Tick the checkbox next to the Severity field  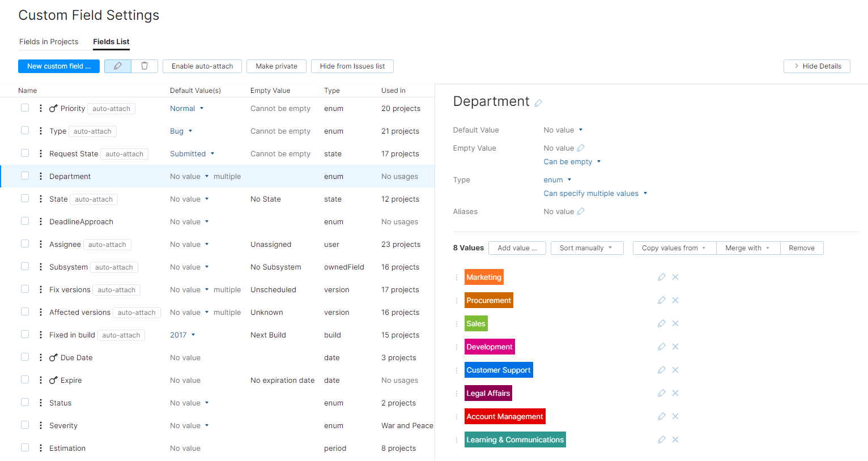pyautogui.click(x=25, y=425)
